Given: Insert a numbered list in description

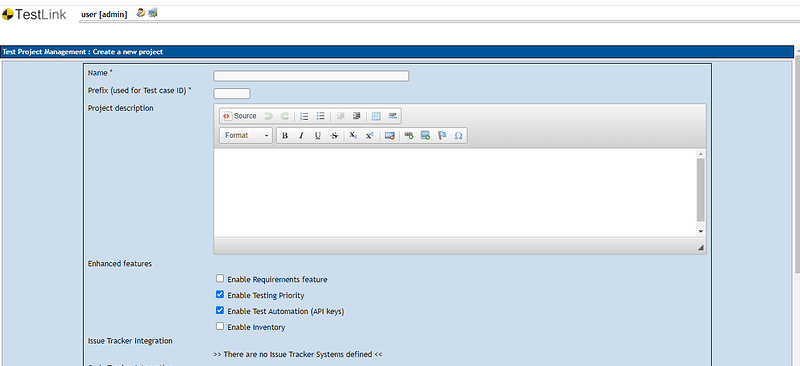Looking at the screenshot, I should [304, 116].
